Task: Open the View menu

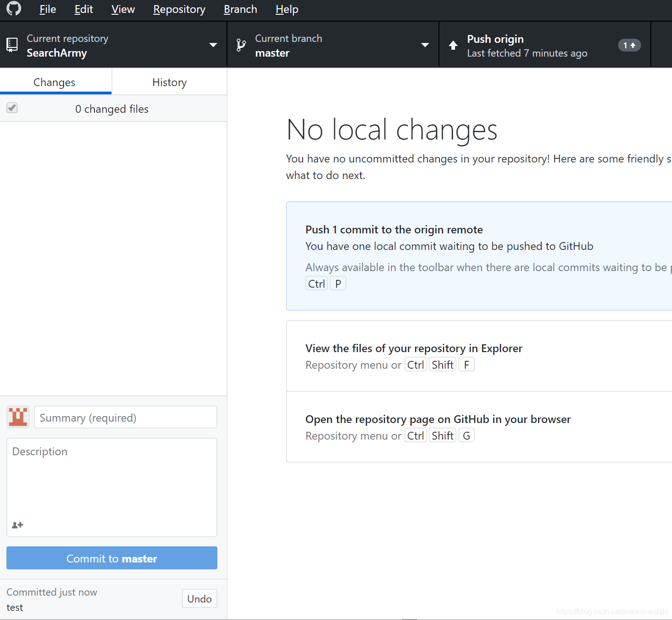Action: click(123, 9)
